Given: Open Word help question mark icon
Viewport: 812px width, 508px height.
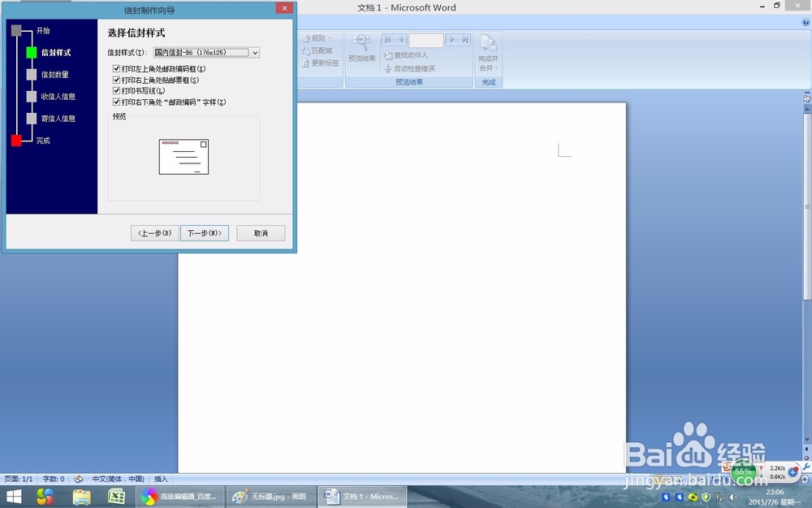Looking at the screenshot, I should point(806,22).
